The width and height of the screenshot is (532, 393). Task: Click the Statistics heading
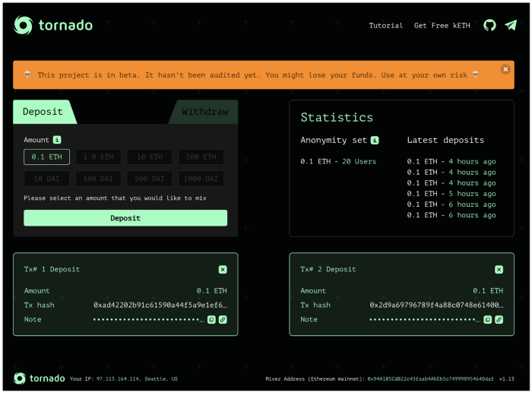(337, 117)
